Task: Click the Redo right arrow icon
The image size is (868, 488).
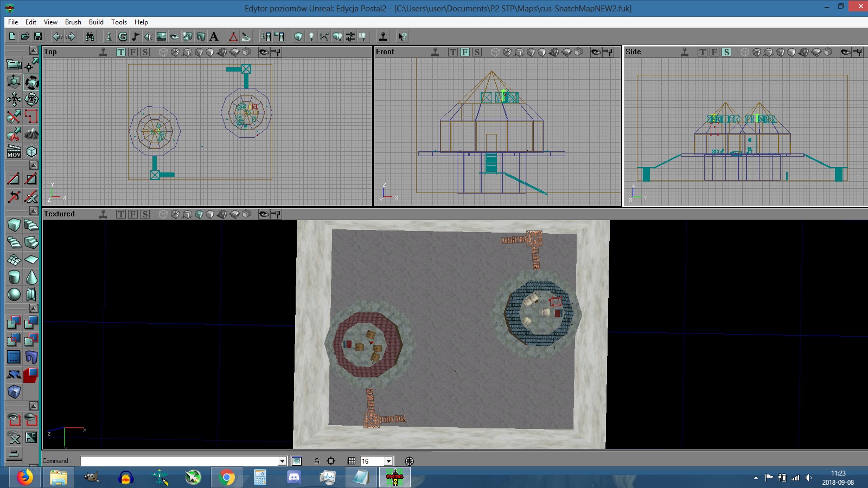Action: pyautogui.click(x=71, y=36)
